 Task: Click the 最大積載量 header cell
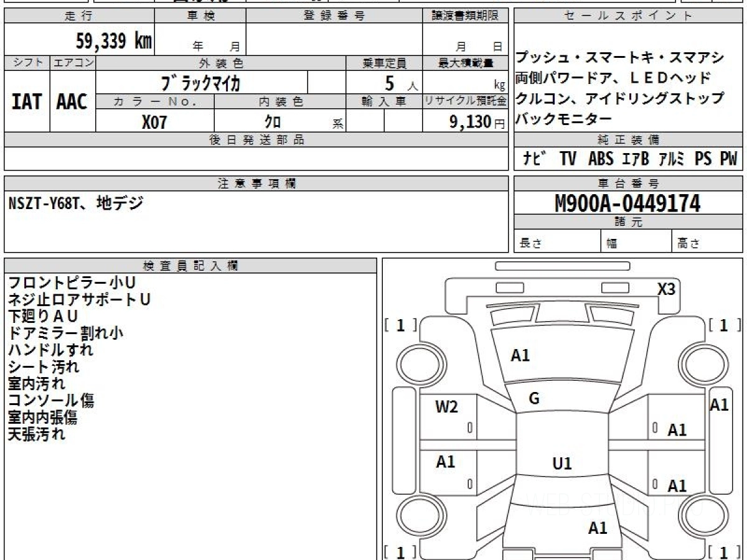(466, 63)
